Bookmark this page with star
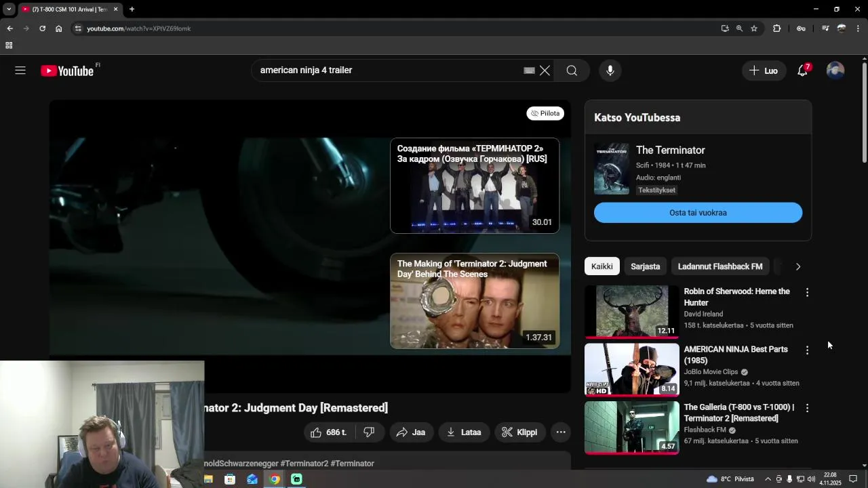This screenshot has width=868, height=488. click(x=754, y=28)
